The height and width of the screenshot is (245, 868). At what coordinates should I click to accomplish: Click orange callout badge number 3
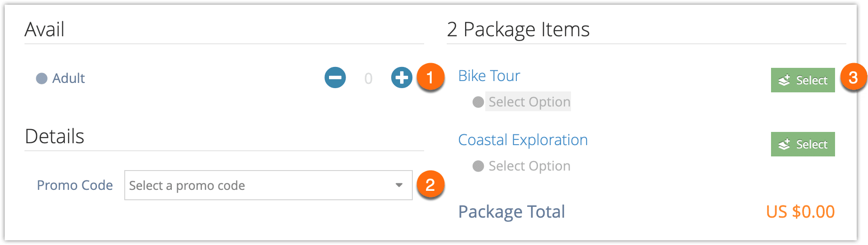pyautogui.click(x=853, y=77)
